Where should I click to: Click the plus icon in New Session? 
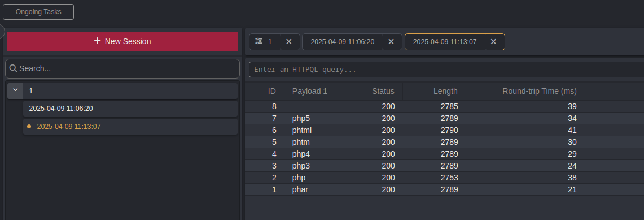coord(97,41)
